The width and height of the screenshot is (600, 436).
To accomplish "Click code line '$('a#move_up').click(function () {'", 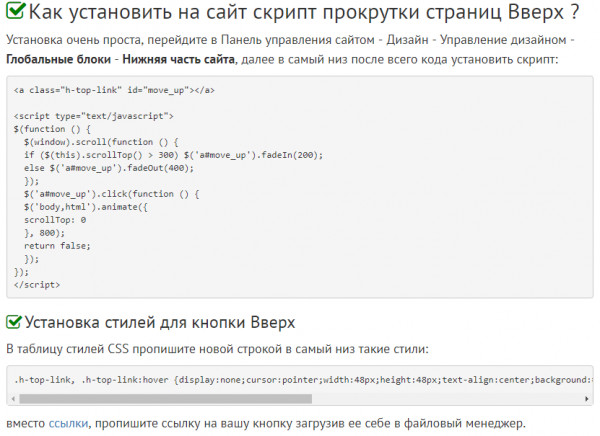I will tap(111, 194).
